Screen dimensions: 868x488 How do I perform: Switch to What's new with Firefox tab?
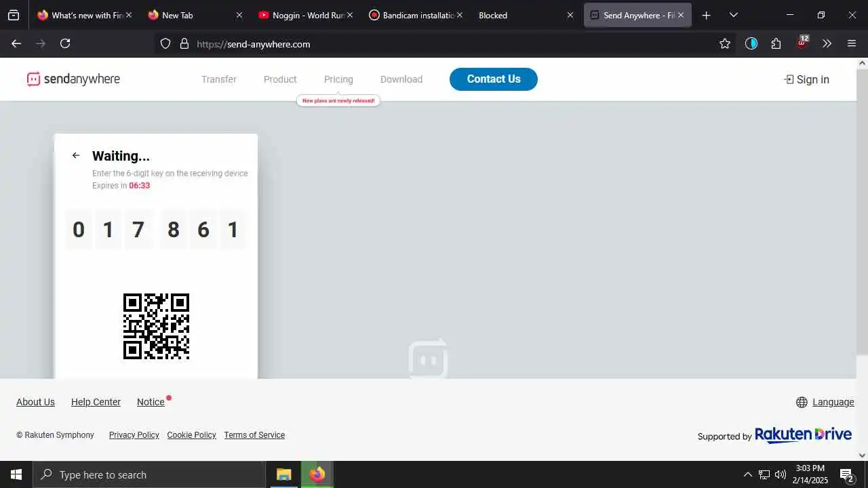click(x=85, y=15)
